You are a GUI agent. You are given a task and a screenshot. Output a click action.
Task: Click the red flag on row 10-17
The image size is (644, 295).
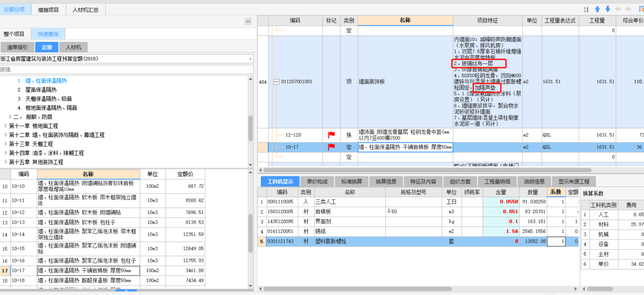(x=331, y=147)
